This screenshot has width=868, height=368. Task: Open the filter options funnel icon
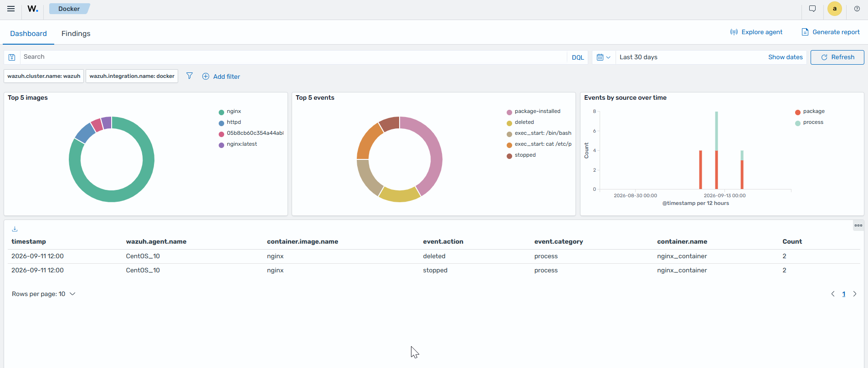(x=190, y=76)
